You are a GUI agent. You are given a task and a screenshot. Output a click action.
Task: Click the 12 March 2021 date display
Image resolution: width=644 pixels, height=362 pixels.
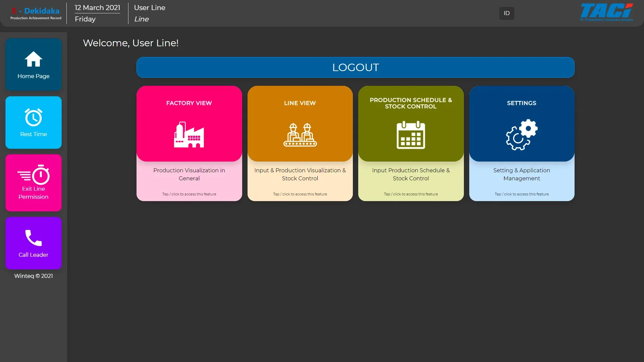[97, 8]
